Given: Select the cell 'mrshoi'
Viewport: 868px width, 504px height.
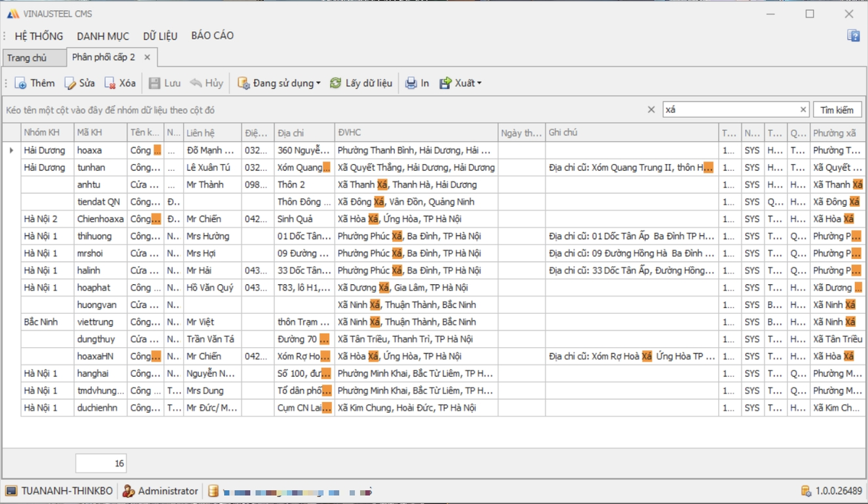Looking at the screenshot, I should pos(101,254).
